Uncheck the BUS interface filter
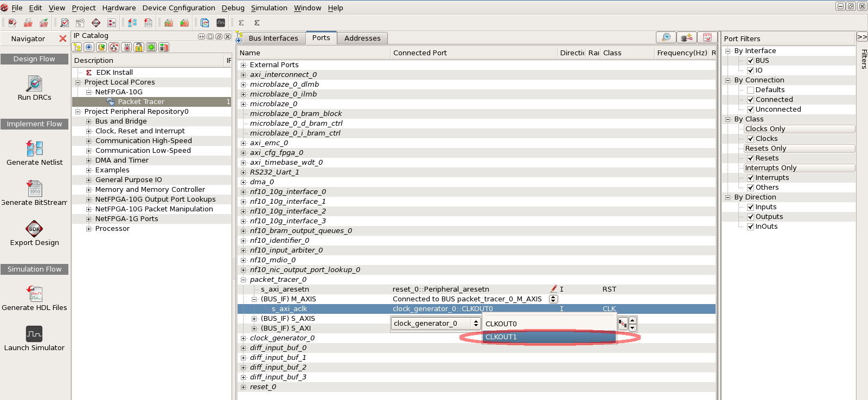Viewport: 868px width, 400px height. pyautogui.click(x=751, y=61)
